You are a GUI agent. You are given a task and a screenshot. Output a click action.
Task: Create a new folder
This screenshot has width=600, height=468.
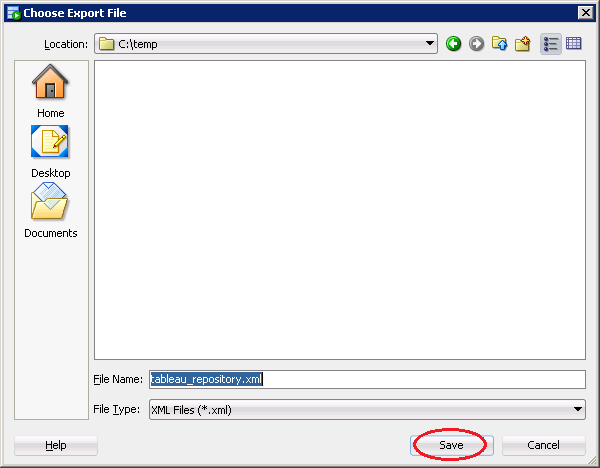point(522,44)
